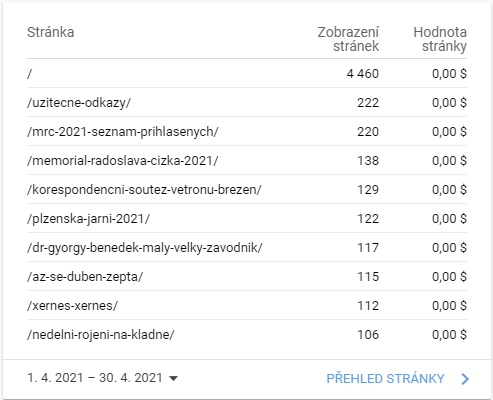Click /memorial-radoslava-cizka-2021/ entry
This screenshot has height=400, width=493.
click(x=247, y=160)
